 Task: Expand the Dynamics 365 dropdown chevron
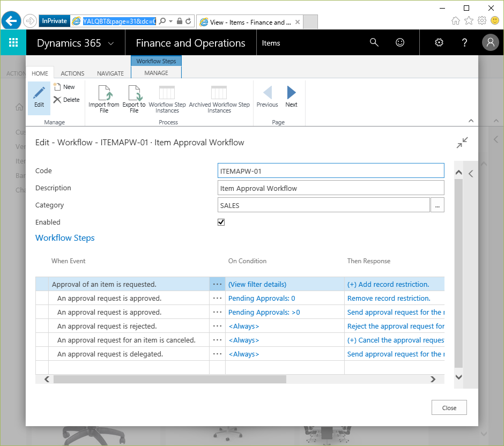pos(111,43)
